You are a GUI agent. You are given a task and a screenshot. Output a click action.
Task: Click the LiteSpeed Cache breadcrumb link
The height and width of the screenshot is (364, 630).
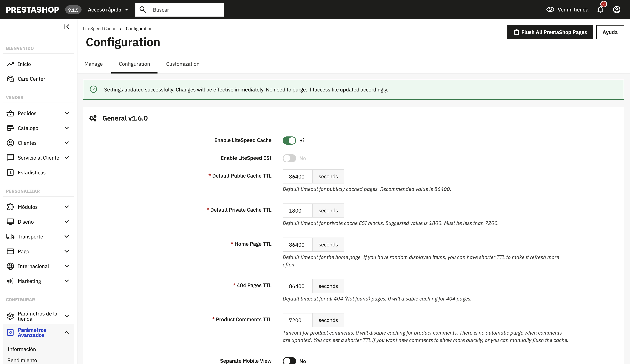coord(100,29)
